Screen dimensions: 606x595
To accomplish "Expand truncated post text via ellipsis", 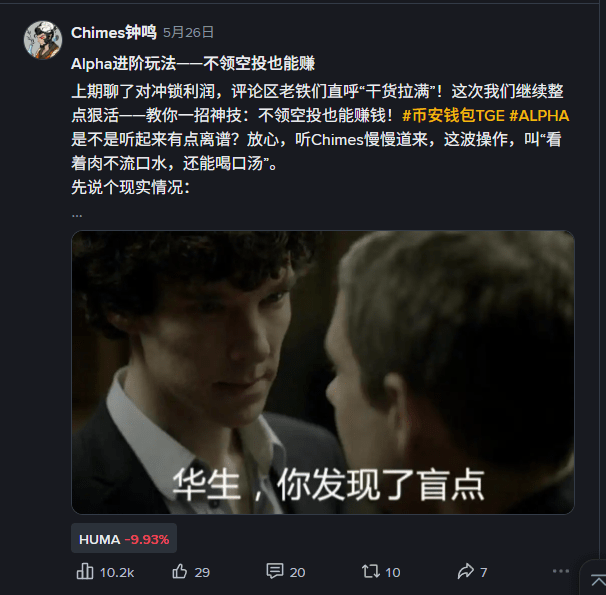I will pyautogui.click(x=77, y=215).
